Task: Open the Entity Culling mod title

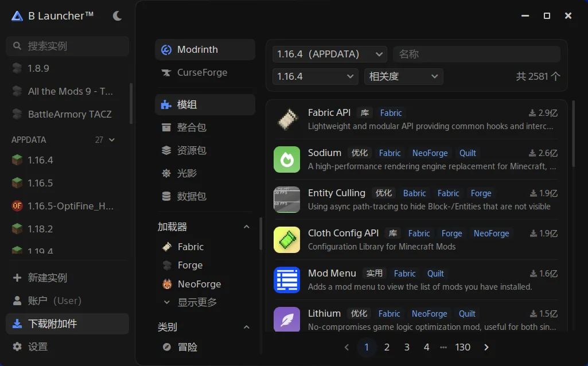Action: coord(337,193)
